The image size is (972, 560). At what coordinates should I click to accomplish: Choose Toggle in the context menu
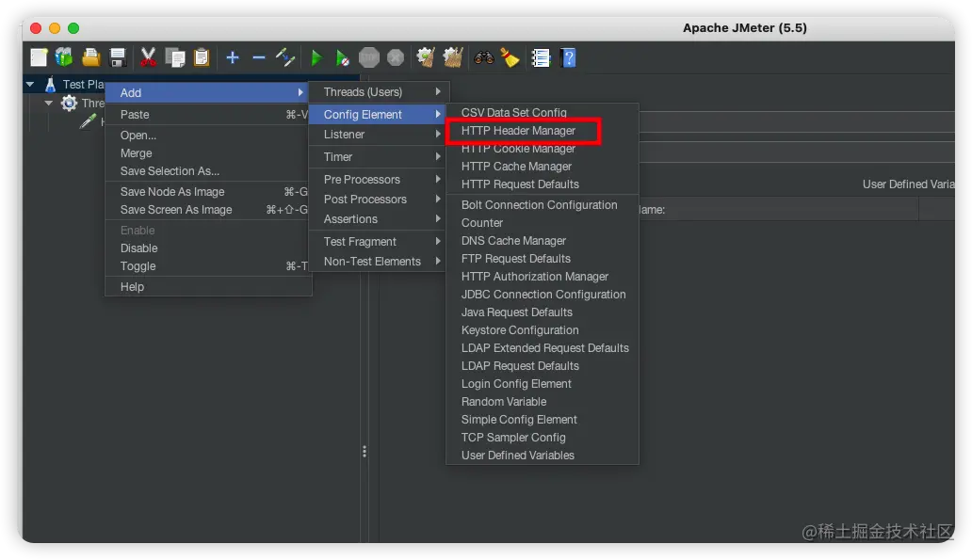207,266
